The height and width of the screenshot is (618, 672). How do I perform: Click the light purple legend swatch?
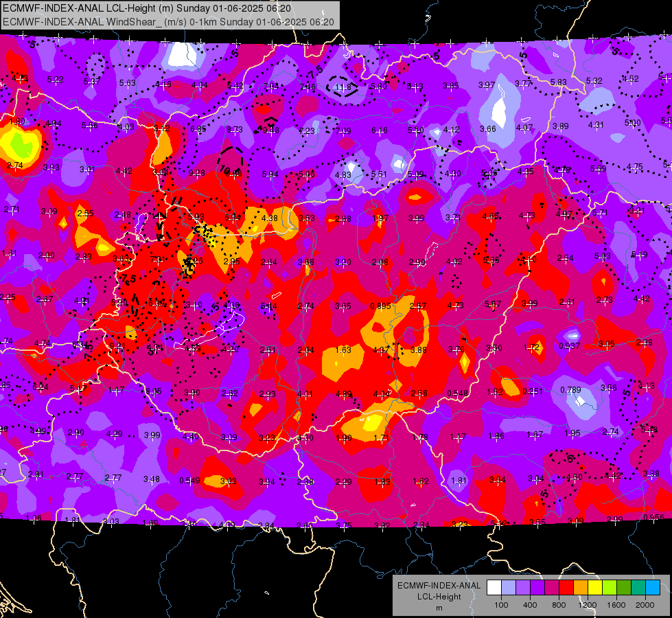[x=523, y=588]
